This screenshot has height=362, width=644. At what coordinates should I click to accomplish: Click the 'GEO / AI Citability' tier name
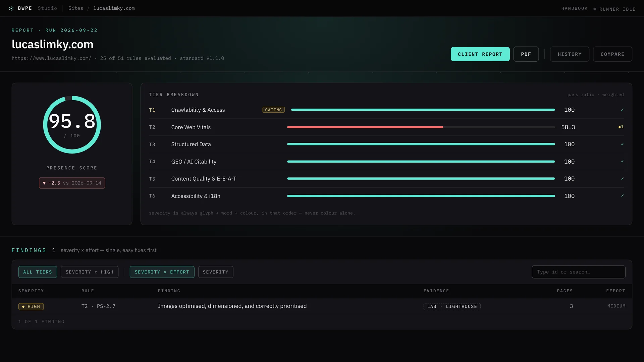[194, 162]
